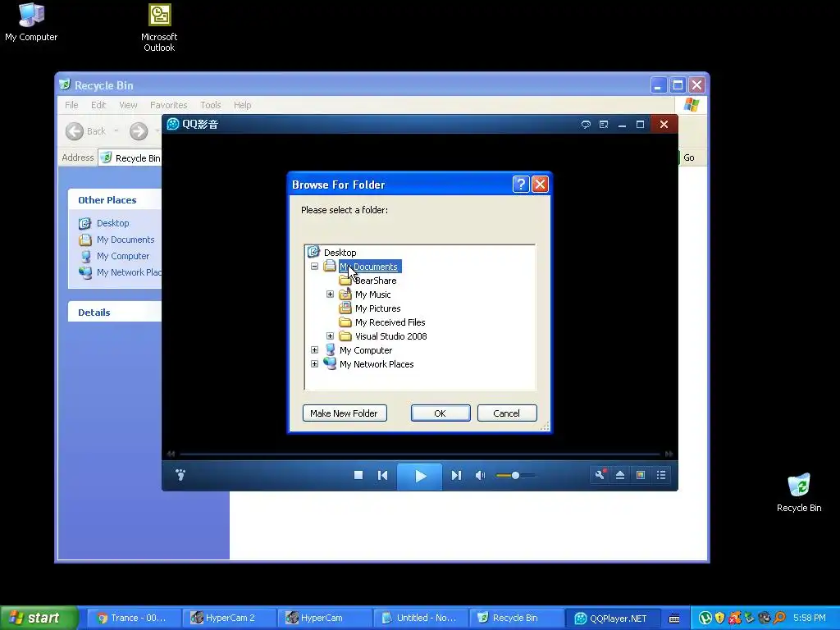Select Desktop in the folder tree
The image size is (840, 630).
(340, 253)
